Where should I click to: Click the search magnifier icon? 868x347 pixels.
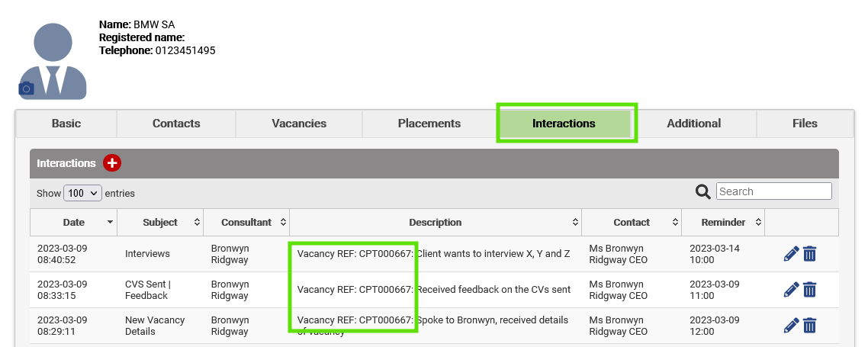coord(703,191)
